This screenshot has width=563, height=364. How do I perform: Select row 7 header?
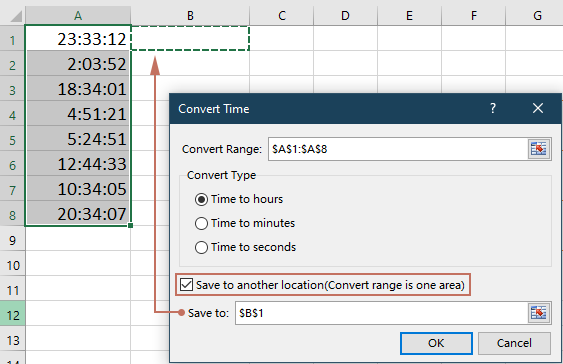13,188
